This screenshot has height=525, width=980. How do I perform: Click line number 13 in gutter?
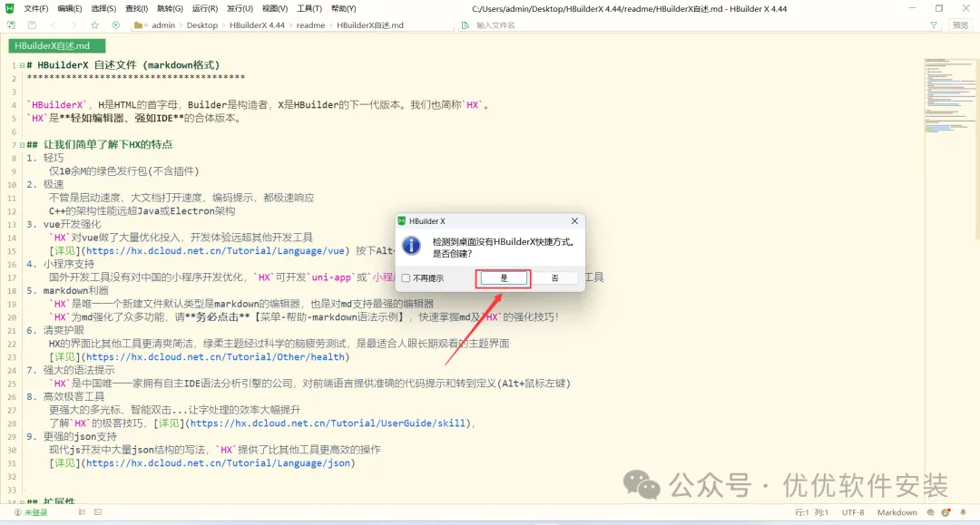[12, 225]
